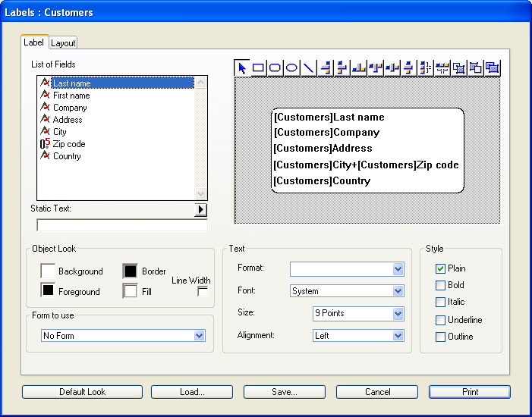
Task: Click the Zip code field icon
Action: click(45, 144)
